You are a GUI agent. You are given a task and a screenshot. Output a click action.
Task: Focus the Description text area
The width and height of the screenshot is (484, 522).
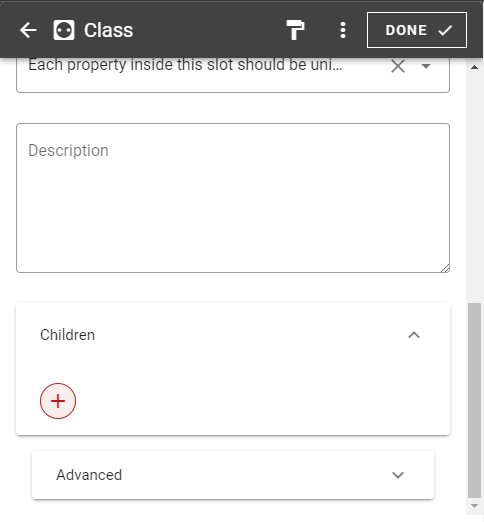pyautogui.click(x=233, y=198)
